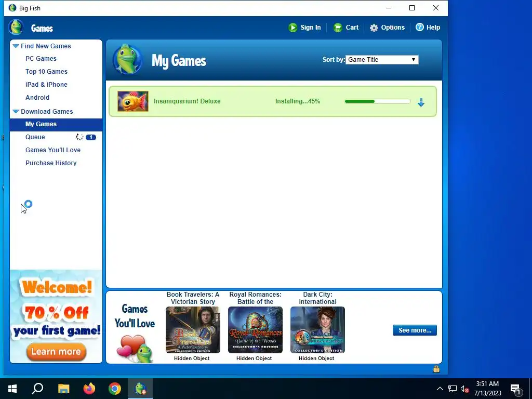Click the green Cart icon
The height and width of the screenshot is (399, 532).
338,28
